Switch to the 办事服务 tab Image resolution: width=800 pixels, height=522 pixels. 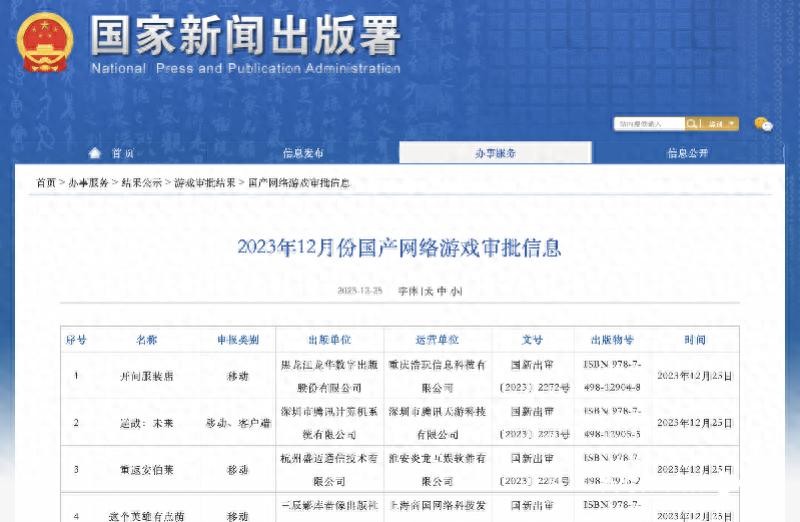coord(495,153)
